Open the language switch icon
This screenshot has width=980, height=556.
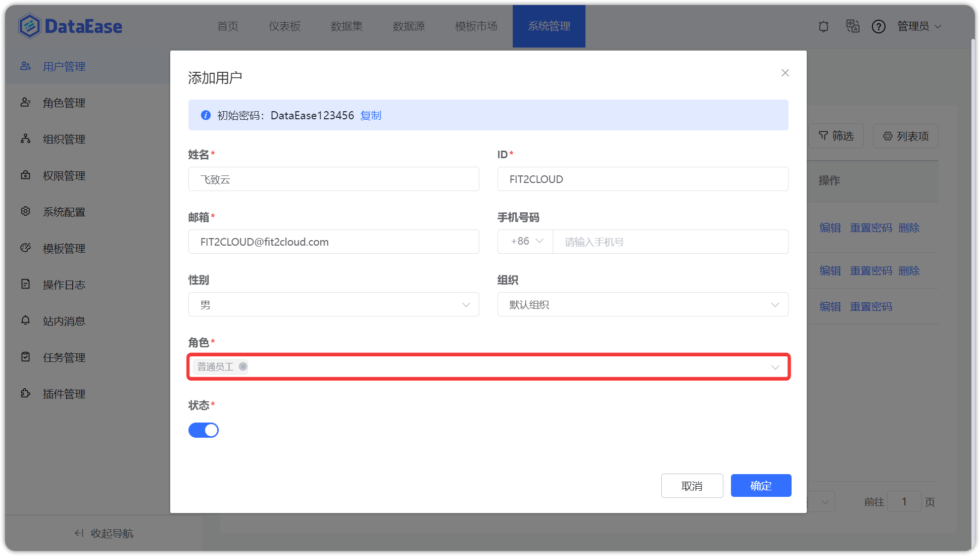point(853,26)
